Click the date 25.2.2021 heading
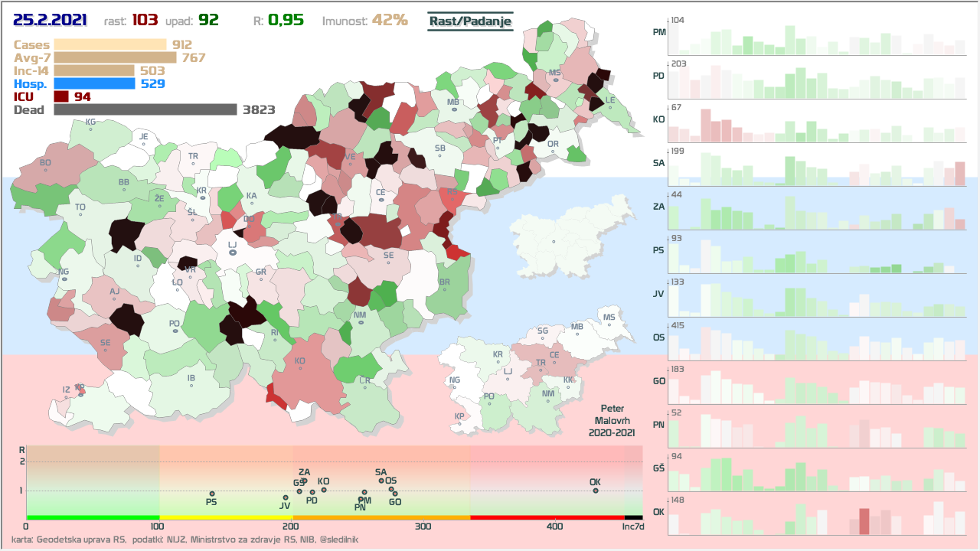980x551 pixels. [x=51, y=20]
